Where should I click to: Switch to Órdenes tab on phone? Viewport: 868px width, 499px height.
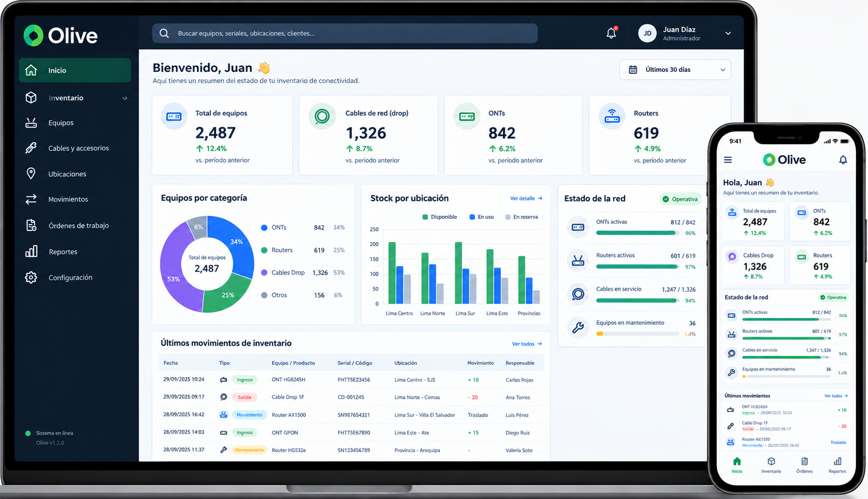click(x=804, y=465)
